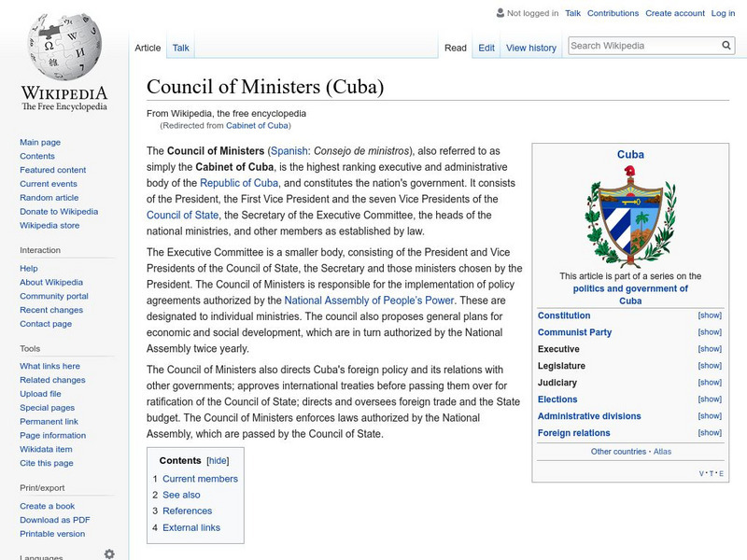Click the search magnifier icon
747x560 pixels.
click(726, 46)
